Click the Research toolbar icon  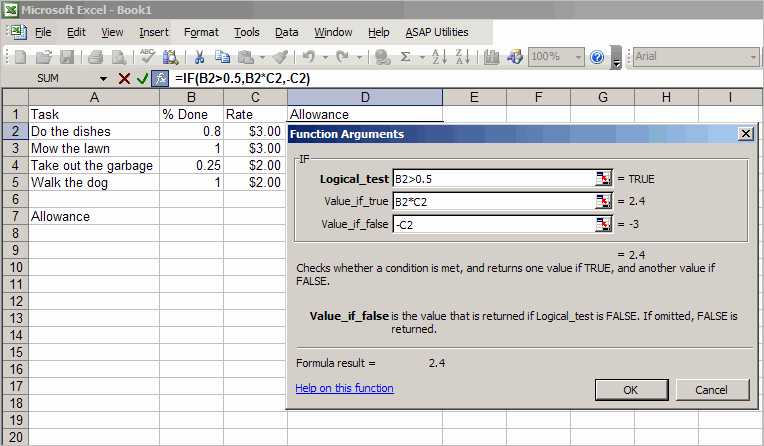pyautogui.click(x=171, y=57)
